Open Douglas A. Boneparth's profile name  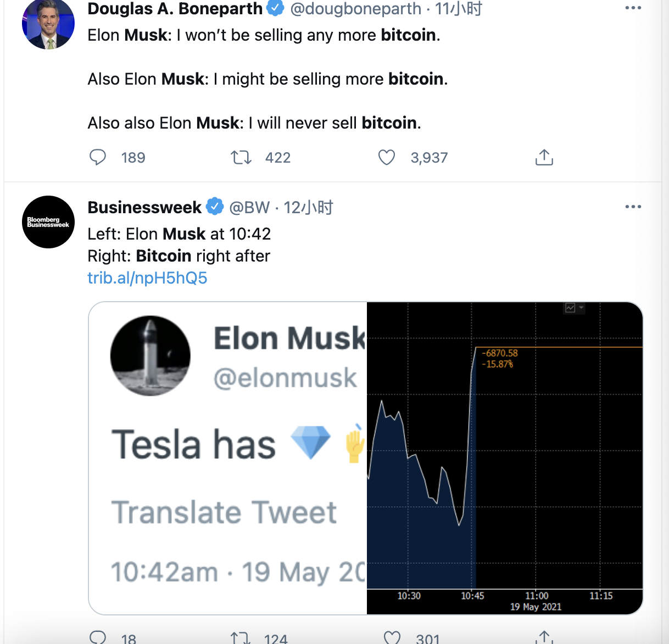pyautogui.click(x=175, y=9)
